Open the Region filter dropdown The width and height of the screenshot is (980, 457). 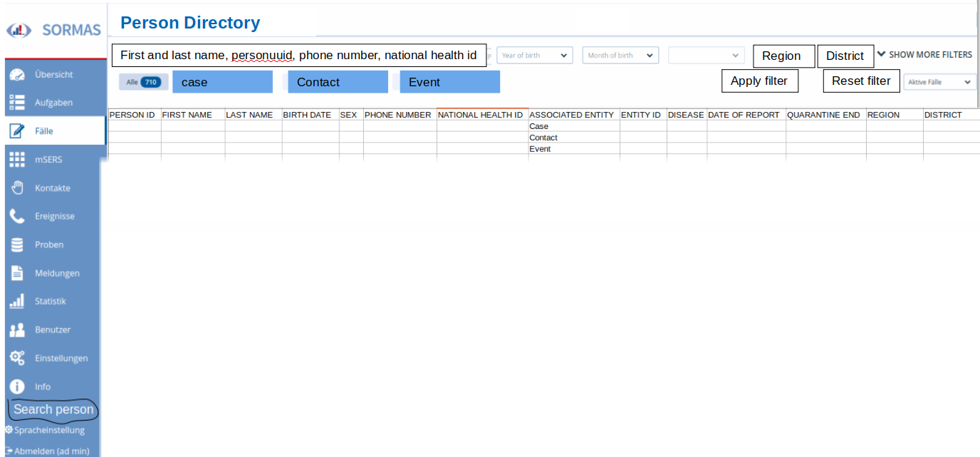[783, 56]
